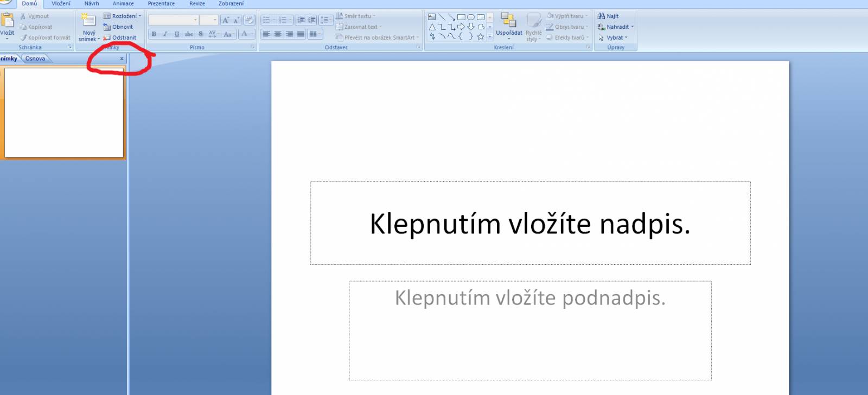Click the Nahradit replace button
The width and height of the screenshot is (868, 395).
coord(615,27)
